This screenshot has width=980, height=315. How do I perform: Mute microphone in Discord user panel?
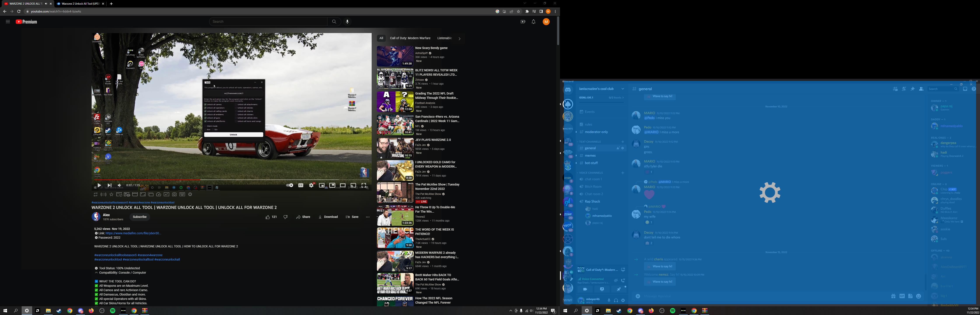coord(609,301)
